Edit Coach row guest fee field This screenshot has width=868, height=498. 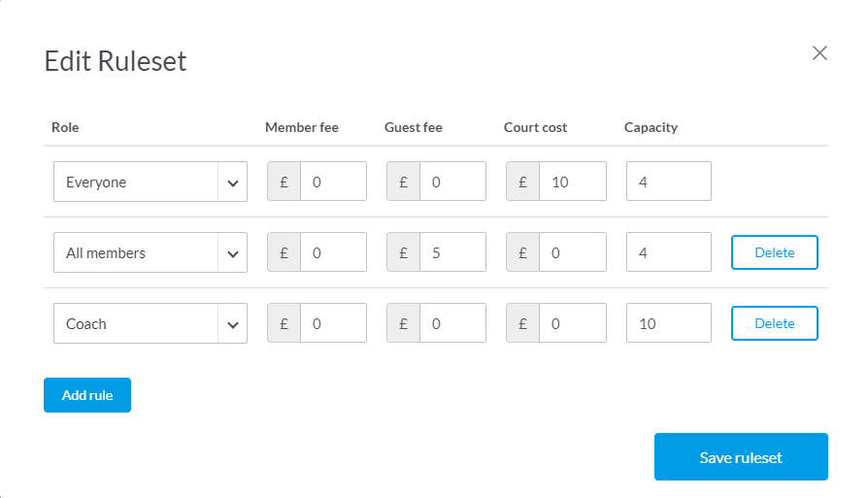(x=452, y=323)
